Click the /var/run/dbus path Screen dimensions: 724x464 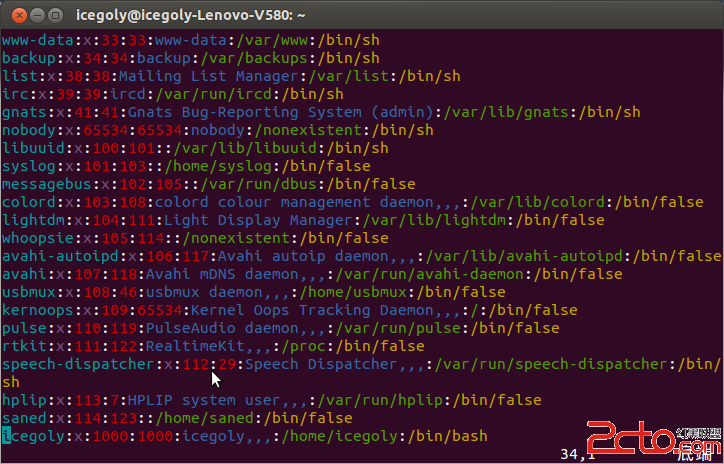259,184
